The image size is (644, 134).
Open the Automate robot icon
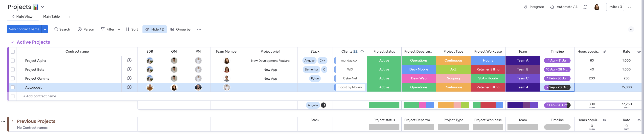point(552,7)
